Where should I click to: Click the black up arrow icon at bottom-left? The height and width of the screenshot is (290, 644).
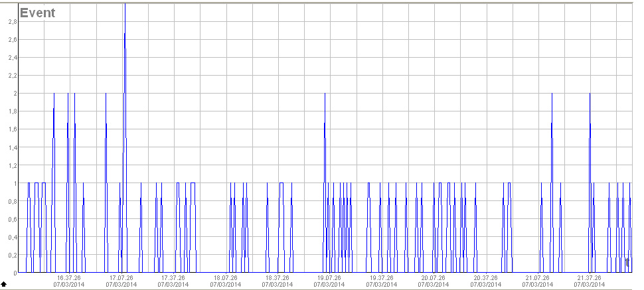[x=4, y=284]
